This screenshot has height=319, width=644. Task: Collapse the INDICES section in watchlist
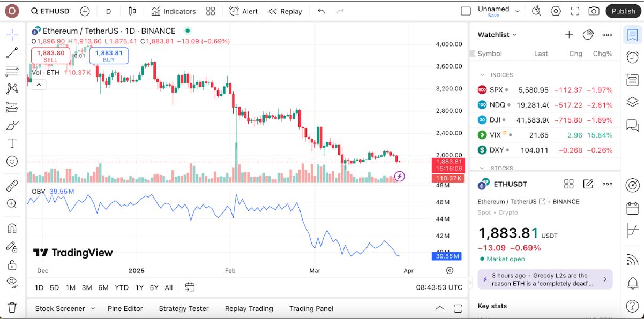tap(482, 75)
